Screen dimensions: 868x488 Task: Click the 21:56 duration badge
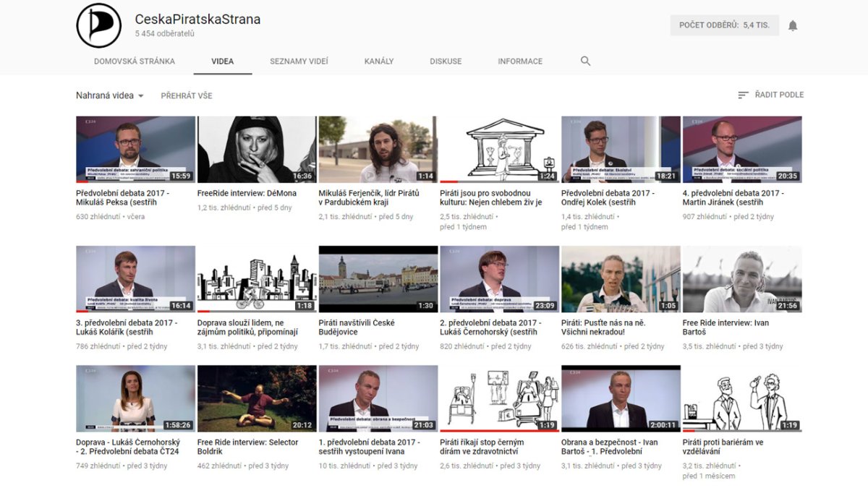[788, 305]
